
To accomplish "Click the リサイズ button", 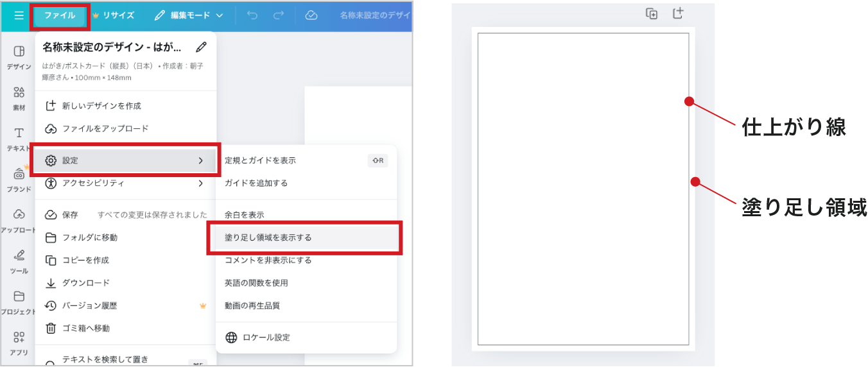I will coord(114,15).
